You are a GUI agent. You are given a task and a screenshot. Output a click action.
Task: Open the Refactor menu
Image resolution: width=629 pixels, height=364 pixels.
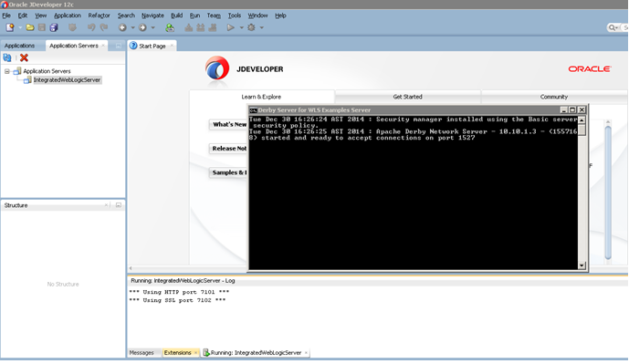click(x=99, y=16)
